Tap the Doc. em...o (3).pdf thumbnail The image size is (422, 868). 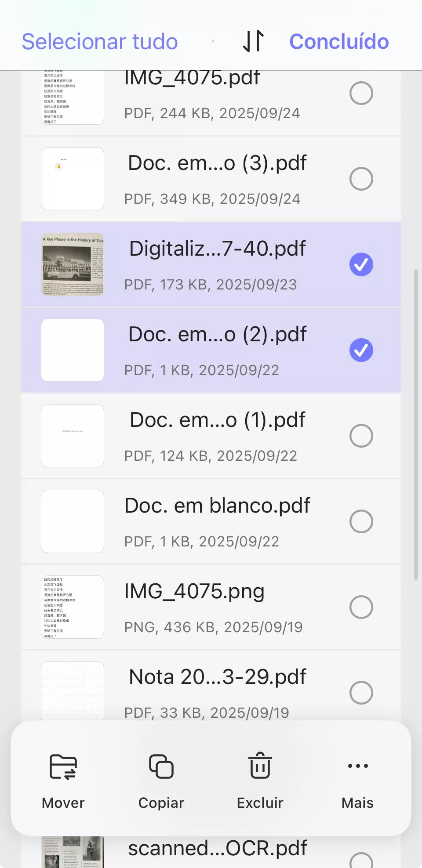(73, 179)
